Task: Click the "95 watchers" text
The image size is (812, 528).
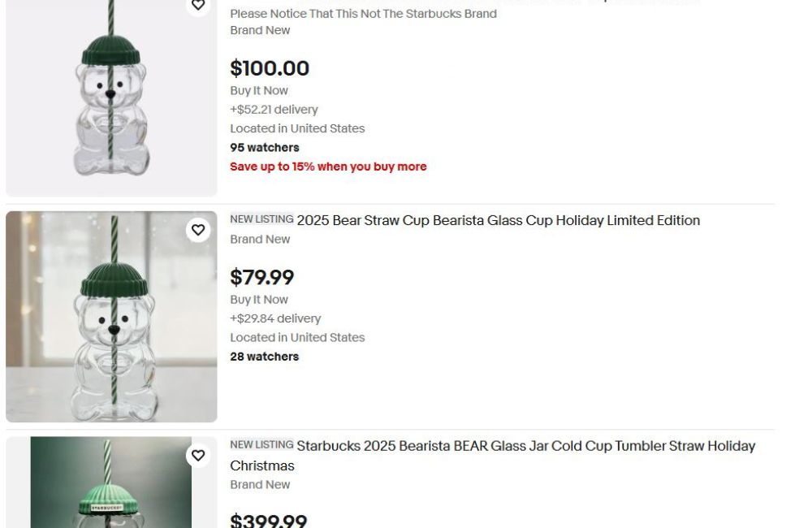Action: click(x=265, y=147)
